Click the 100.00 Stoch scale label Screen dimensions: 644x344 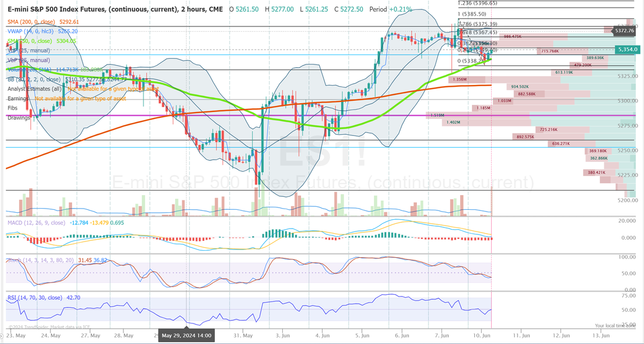pos(628,257)
